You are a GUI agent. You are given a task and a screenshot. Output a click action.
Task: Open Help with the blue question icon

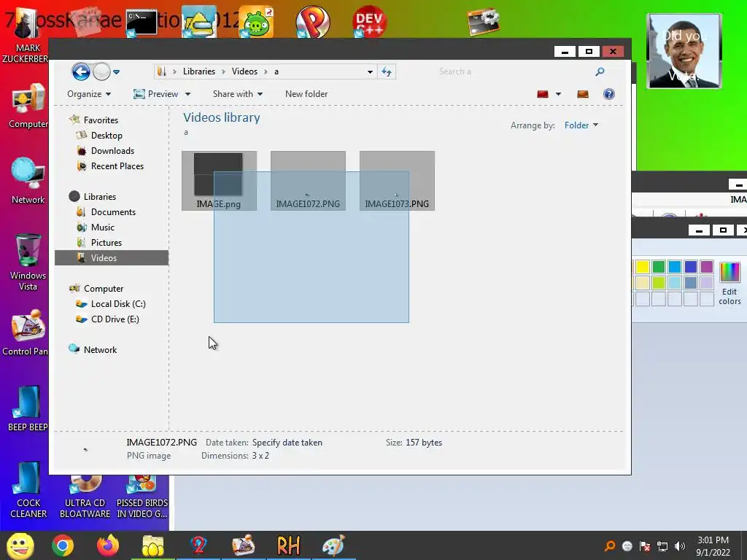pos(609,94)
